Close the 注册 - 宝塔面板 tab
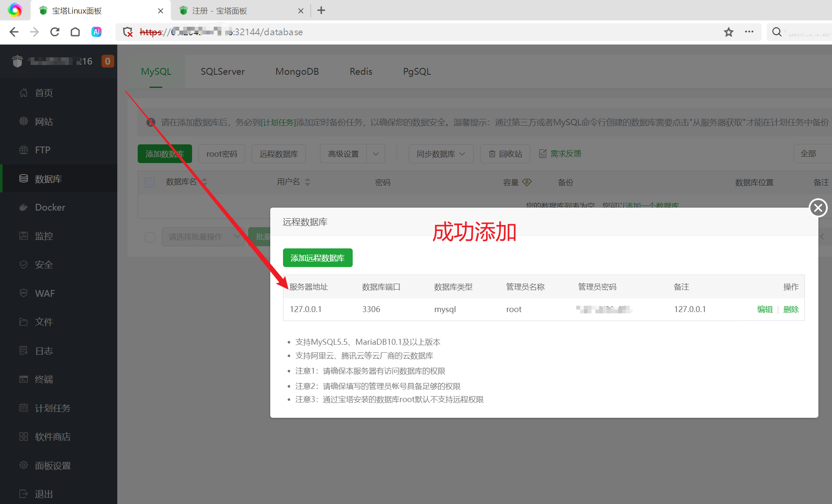Screen dimensions: 832x504 301,11
